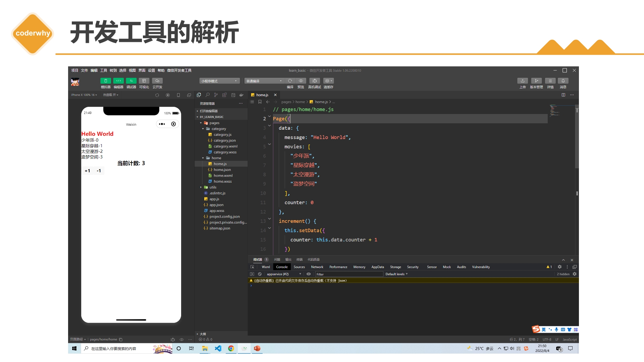644x362 pixels.
Task: Click the Windows Start button
Action: click(74, 349)
